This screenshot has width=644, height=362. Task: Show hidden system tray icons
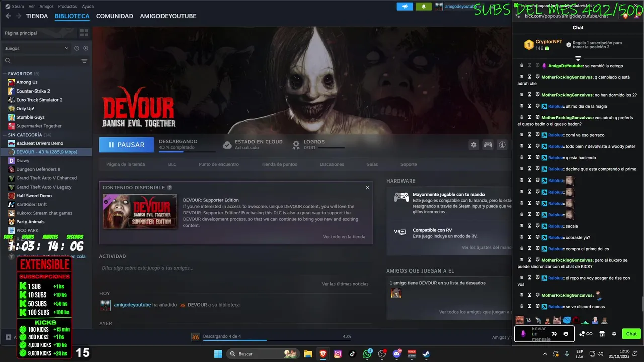click(x=545, y=354)
